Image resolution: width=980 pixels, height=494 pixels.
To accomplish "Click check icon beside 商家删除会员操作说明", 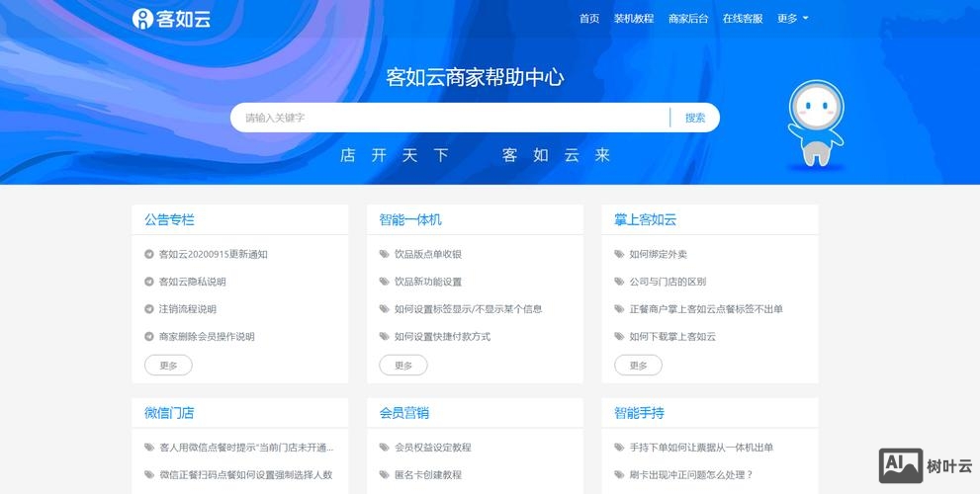I will (148, 337).
